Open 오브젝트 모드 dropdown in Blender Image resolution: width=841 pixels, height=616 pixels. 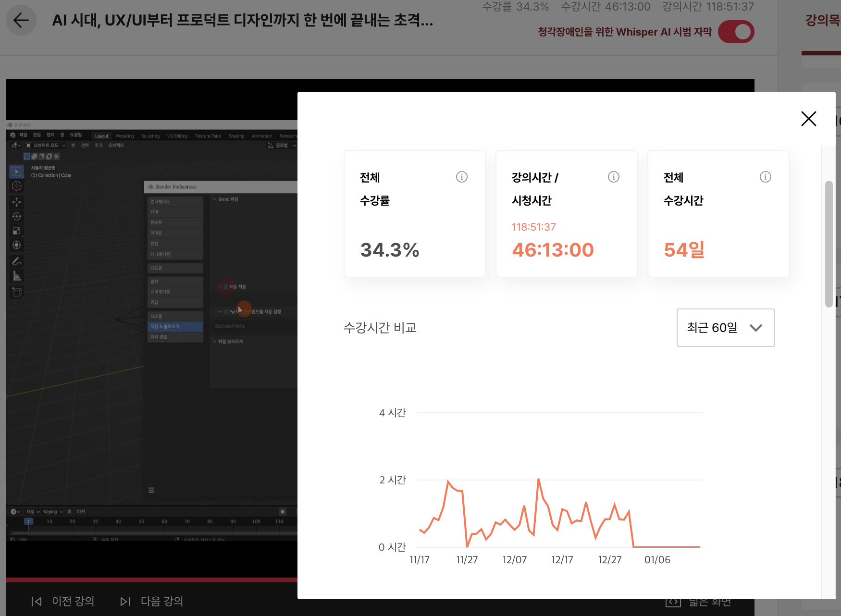pyautogui.click(x=46, y=145)
